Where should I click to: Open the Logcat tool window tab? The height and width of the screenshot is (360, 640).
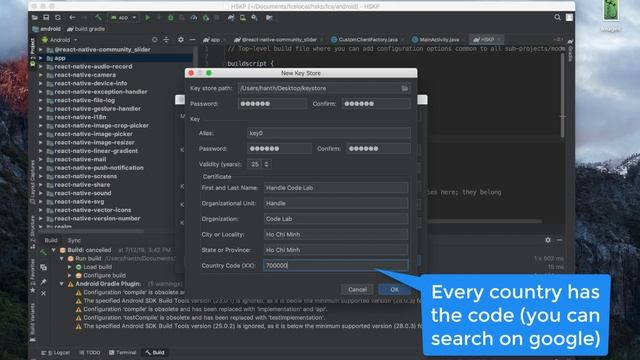pos(56,352)
